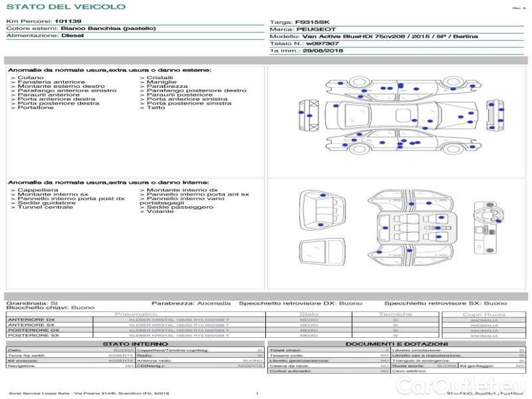Select the Tetto anomaly entry
The image size is (532, 399).
click(156, 108)
